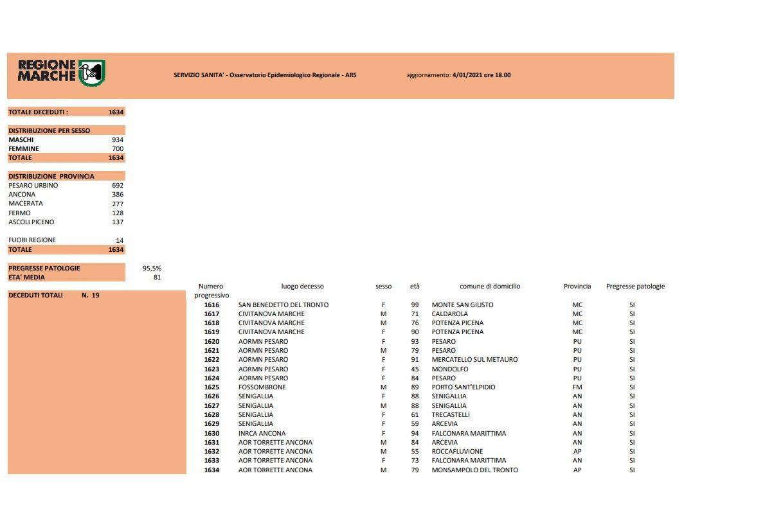Click the FERMO count 128
This screenshot has height=532, width=765.
(x=118, y=213)
